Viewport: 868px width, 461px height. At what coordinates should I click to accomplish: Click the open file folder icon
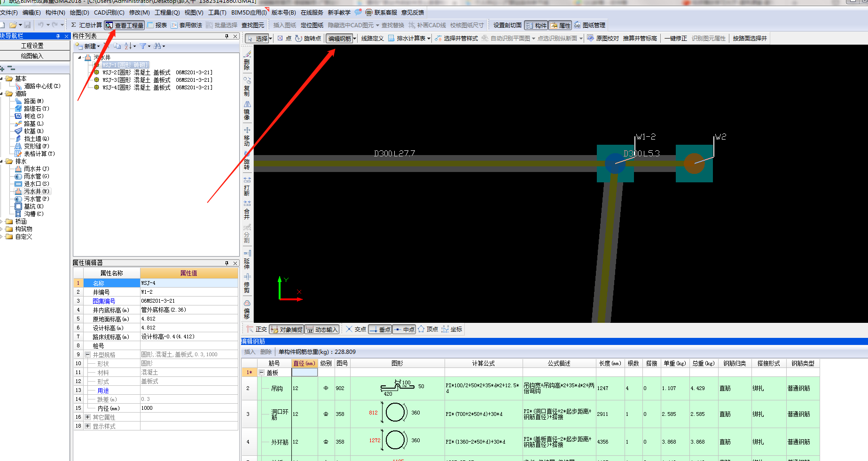pyautogui.click(x=13, y=25)
